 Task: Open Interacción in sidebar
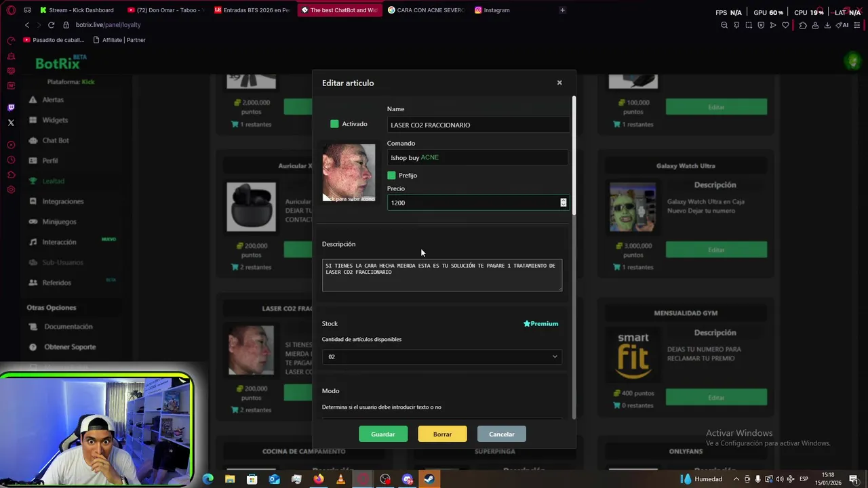[59, 242]
